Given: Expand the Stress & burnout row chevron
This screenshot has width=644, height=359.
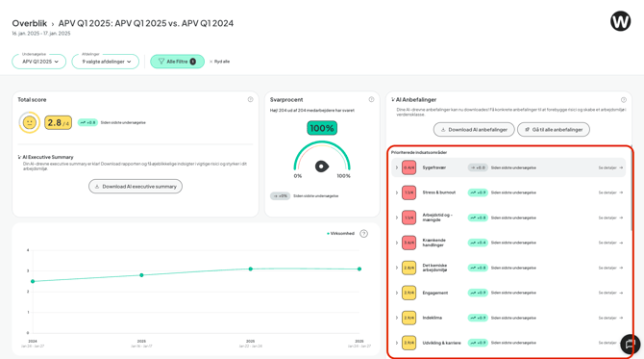Looking at the screenshot, I should (397, 192).
